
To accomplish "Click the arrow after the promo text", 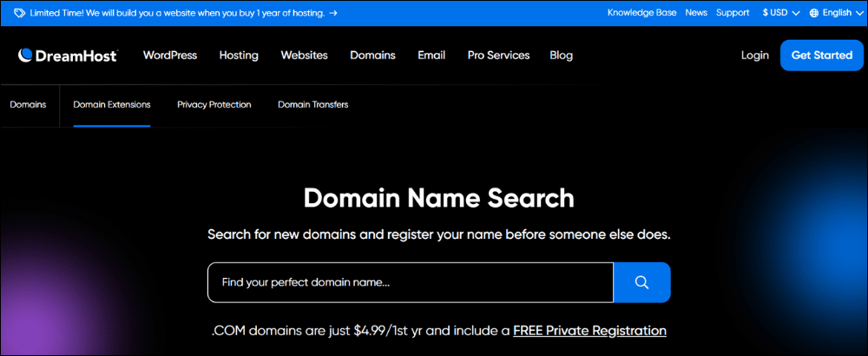I will coord(332,13).
